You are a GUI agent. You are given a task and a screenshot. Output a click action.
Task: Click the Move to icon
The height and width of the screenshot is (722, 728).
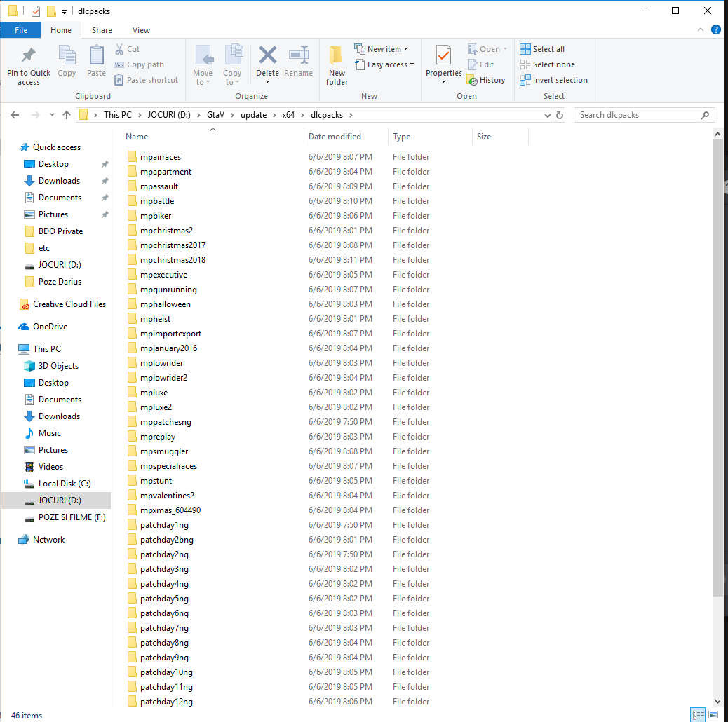click(x=203, y=55)
